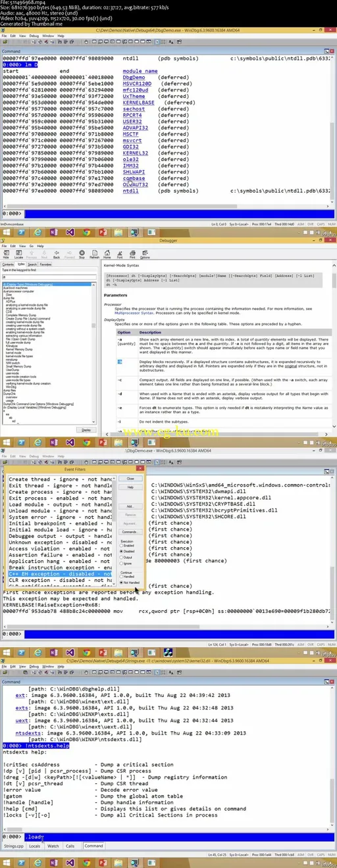Open Calls tab in bottom WinDbg
This screenshot has width=337, height=868.
coord(70,846)
